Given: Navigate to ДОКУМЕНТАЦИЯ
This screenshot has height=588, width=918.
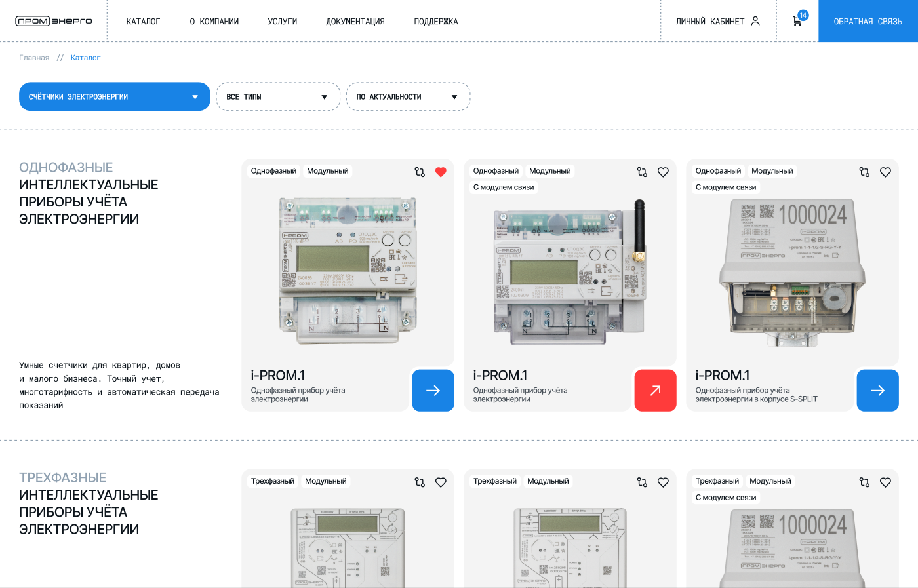Looking at the screenshot, I should pos(355,22).
